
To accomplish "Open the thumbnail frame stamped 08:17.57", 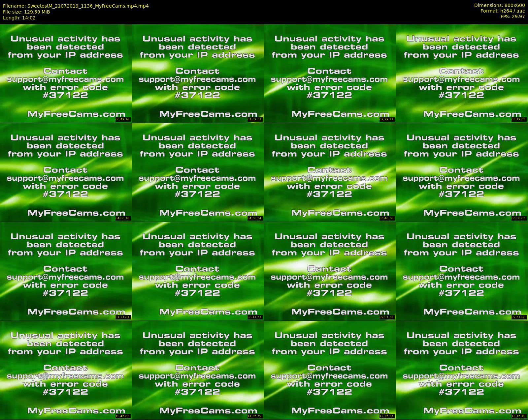I will (x=198, y=271).
